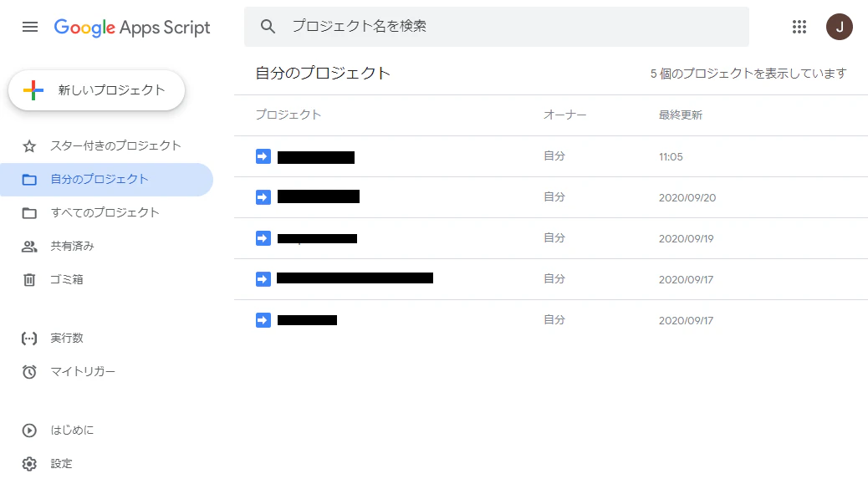The width and height of the screenshot is (868, 479).
Task: Click the trash can icon
Action: coord(29,280)
